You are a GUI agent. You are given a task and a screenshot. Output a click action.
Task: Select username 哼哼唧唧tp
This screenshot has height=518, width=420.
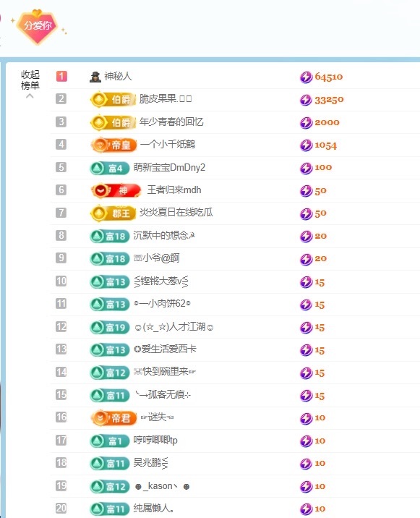click(155, 441)
